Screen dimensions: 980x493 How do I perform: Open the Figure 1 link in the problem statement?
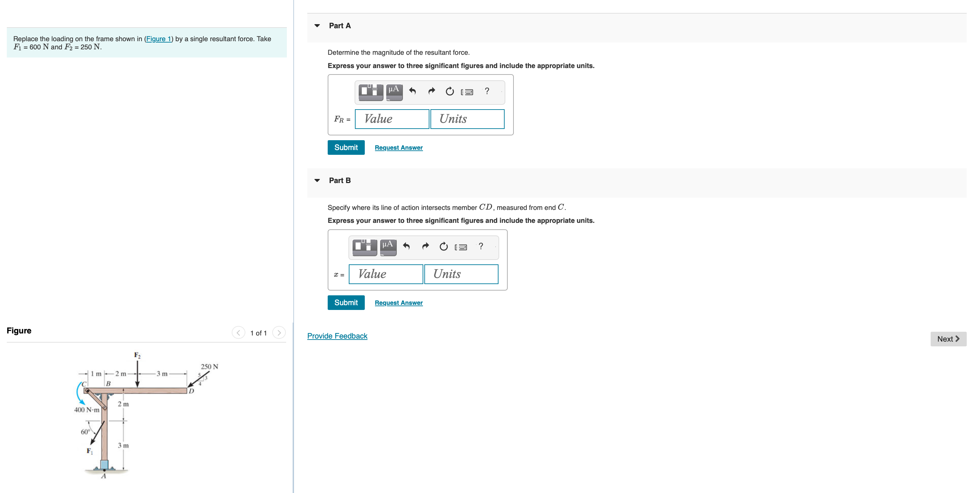158,39
